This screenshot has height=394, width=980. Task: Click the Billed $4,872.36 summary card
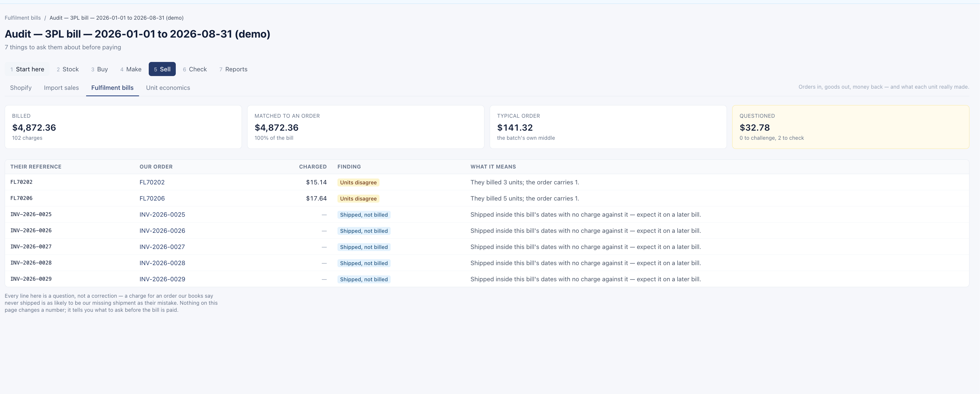pos(123,127)
